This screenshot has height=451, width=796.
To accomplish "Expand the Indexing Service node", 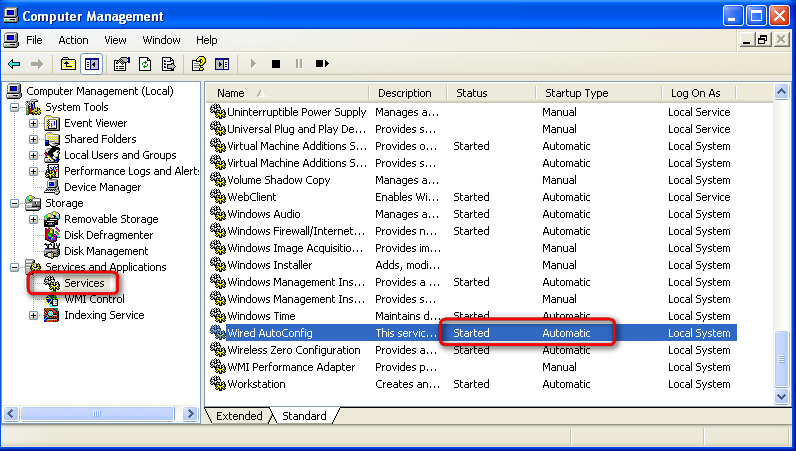I will point(34,315).
